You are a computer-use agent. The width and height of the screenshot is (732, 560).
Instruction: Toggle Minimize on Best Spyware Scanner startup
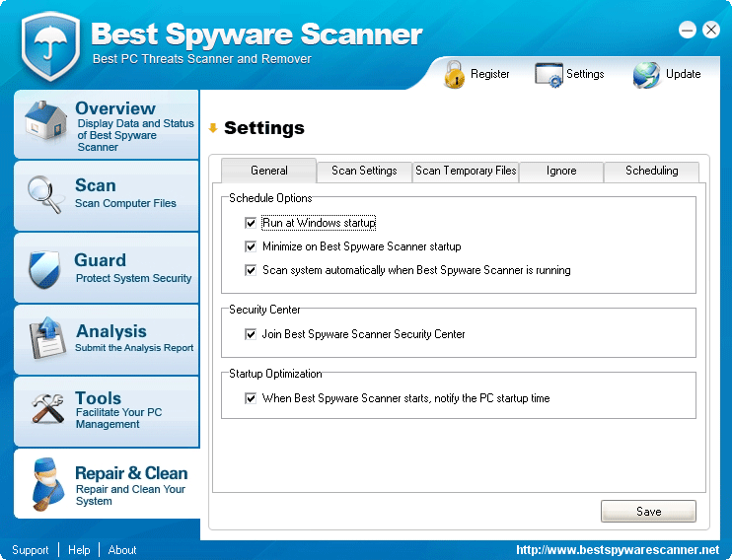click(251, 246)
